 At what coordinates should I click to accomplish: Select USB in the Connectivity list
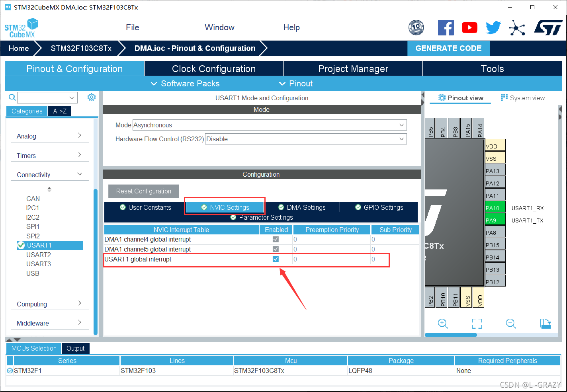[x=33, y=273]
